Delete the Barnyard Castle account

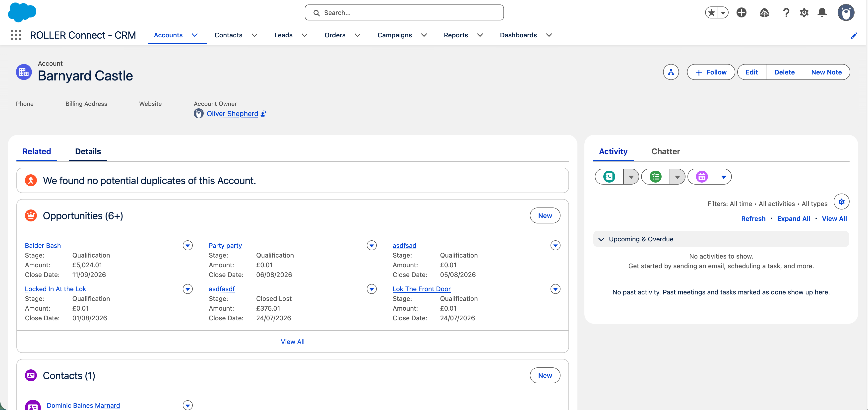coord(784,72)
